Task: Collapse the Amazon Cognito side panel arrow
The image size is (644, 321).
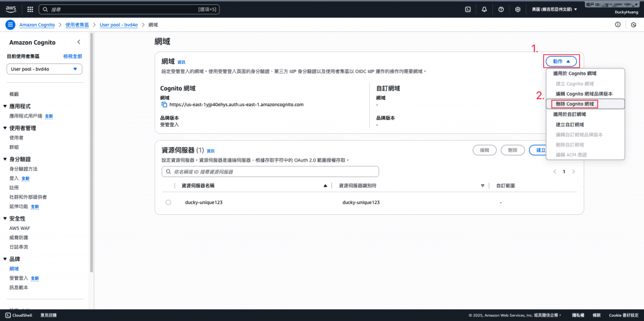Action: [79, 42]
